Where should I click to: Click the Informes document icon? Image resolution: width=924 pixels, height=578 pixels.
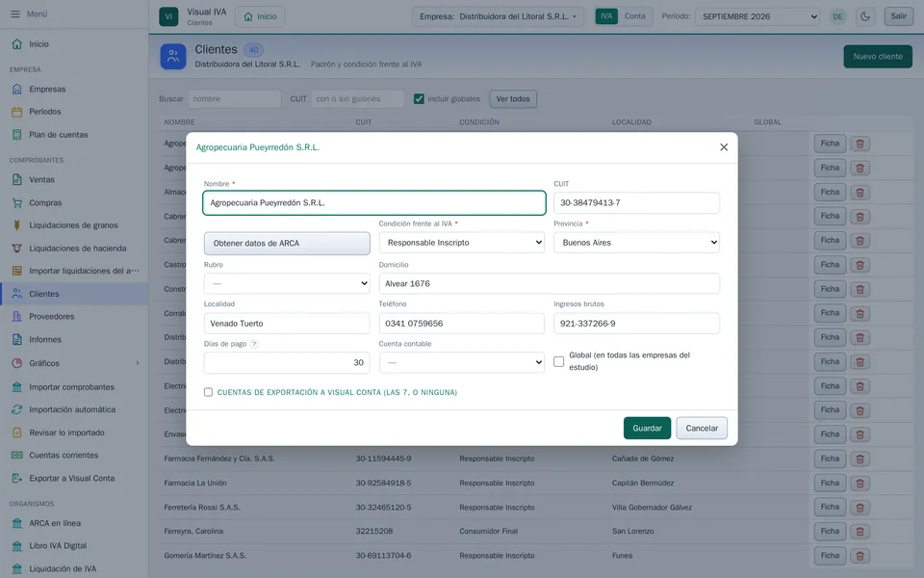[17, 340]
